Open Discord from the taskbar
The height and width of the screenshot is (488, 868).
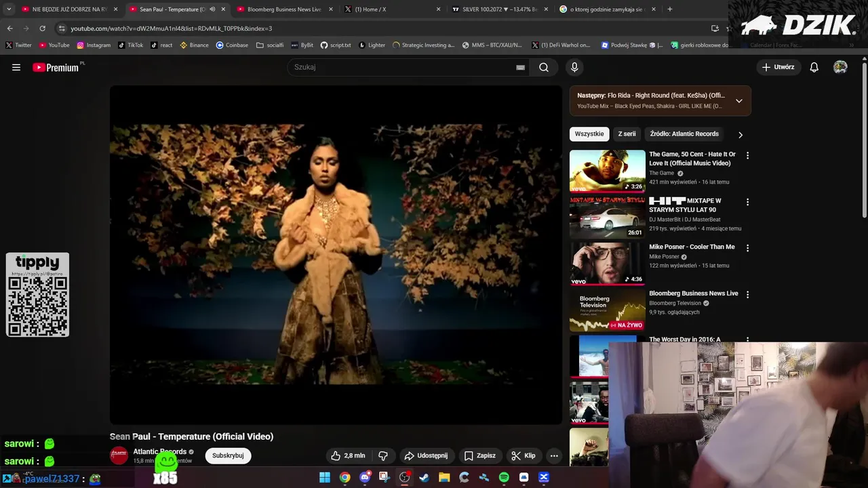point(365,477)
